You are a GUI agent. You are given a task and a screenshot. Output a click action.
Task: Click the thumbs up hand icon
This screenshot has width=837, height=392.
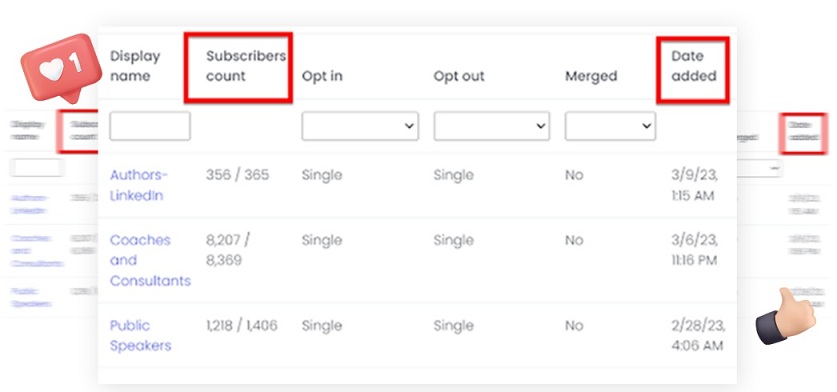(x=786, y=316)
